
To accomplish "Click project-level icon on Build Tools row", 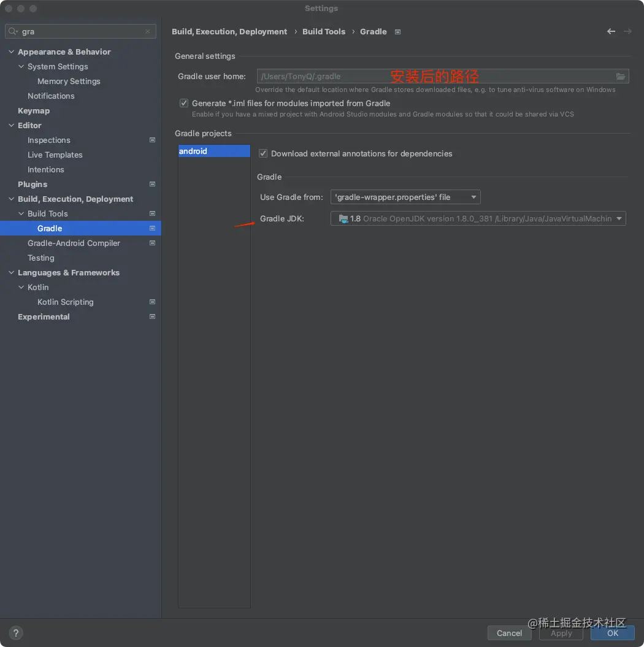I will (x=152, y=214).
